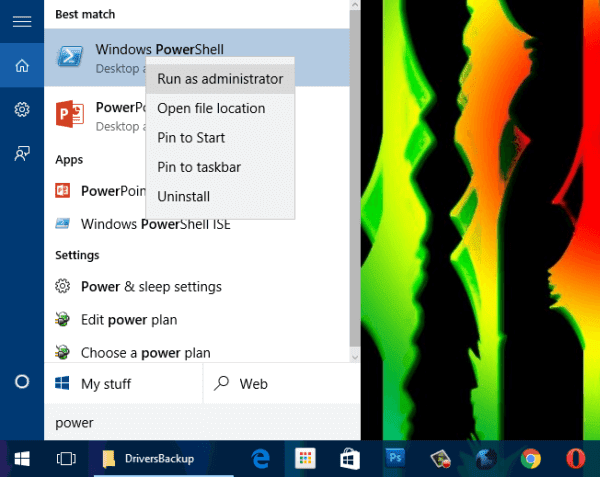The height and width of the screenshot is (477, 600).
Task: Click the Power & sleep settings gear icon
Action: point(62,286)
